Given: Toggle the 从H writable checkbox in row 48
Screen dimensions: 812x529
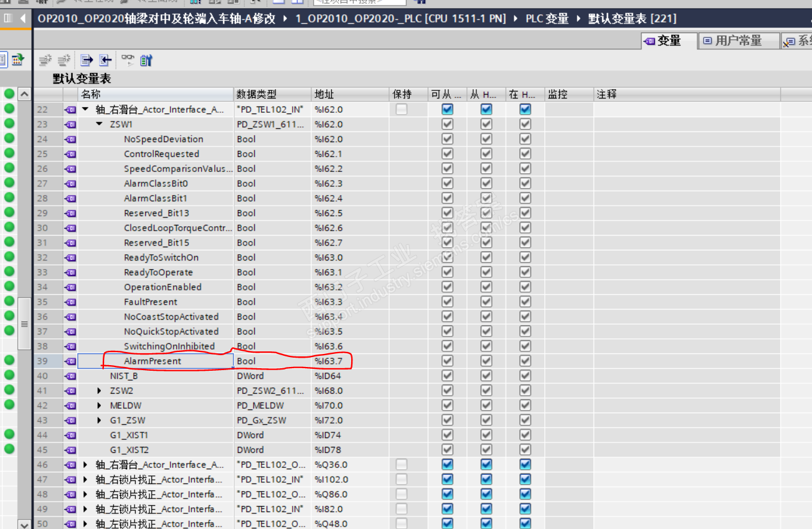Looking at the screenshot, I should click(x=486, y=495).
